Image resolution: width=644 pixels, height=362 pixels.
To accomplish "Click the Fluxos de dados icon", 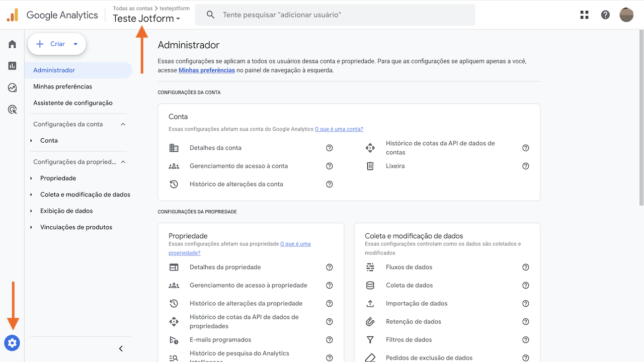I will tap(370, 267).
